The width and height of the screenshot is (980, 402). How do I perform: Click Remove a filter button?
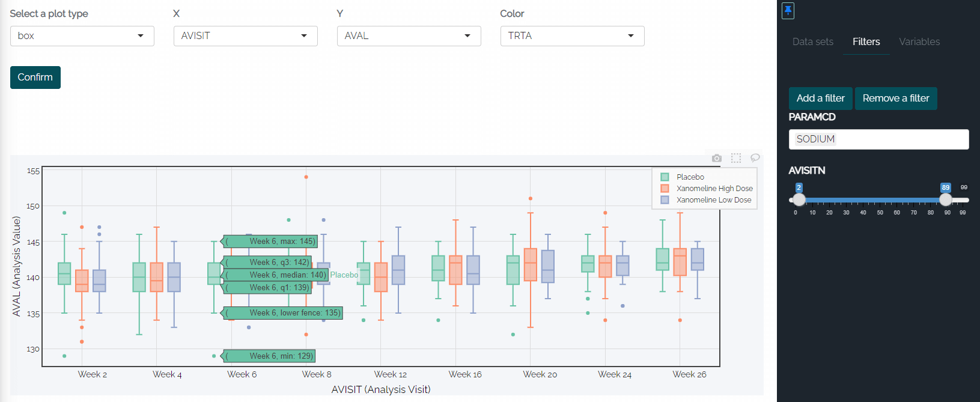[896, 99]
